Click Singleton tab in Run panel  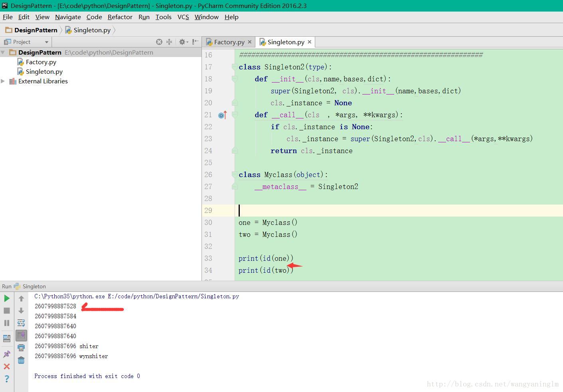click(30, 286)
